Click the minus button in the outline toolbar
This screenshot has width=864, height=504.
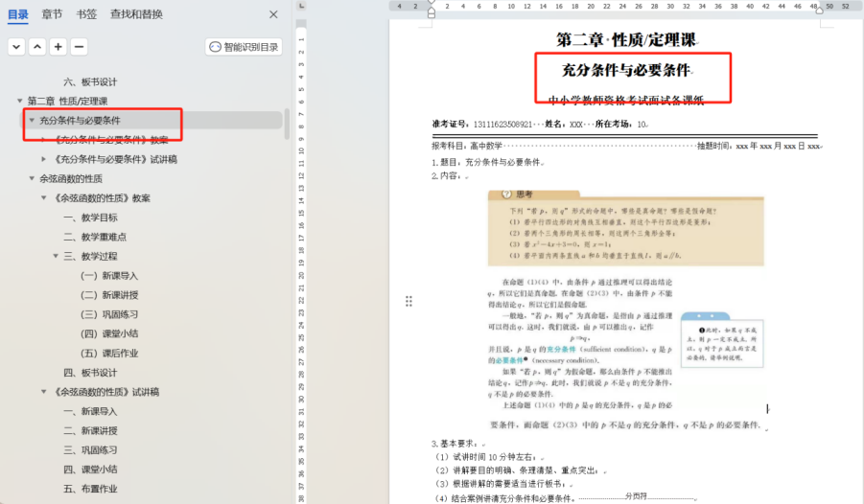[80, 47]
